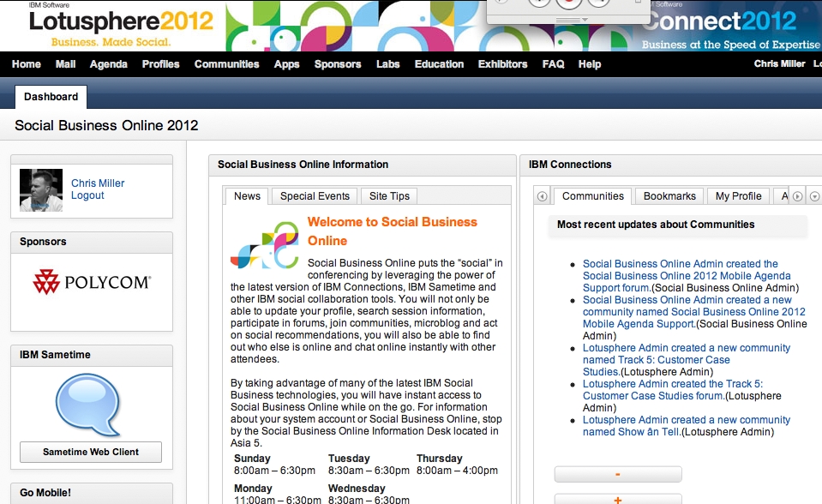
Task: Launch the Sametime Web Client button
Action: tap(90, 452)
